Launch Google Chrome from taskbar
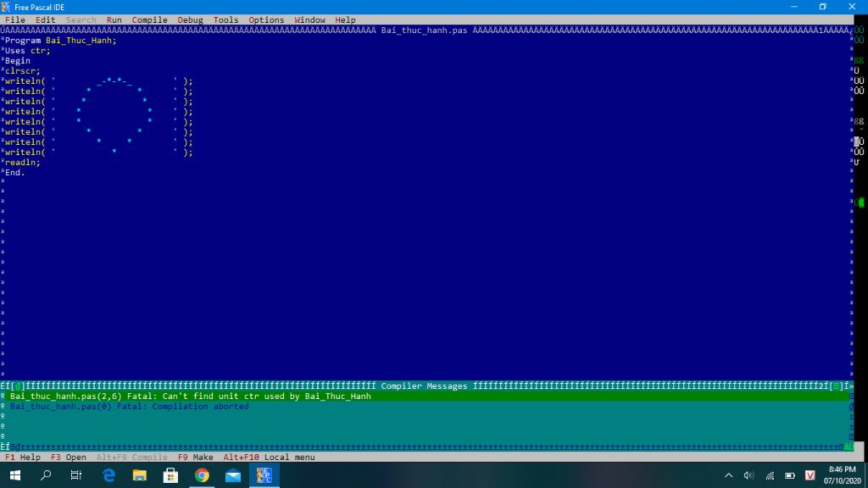The width and height of the screenshot is (868, 488). pyautogui.click(x=202, y=475)
